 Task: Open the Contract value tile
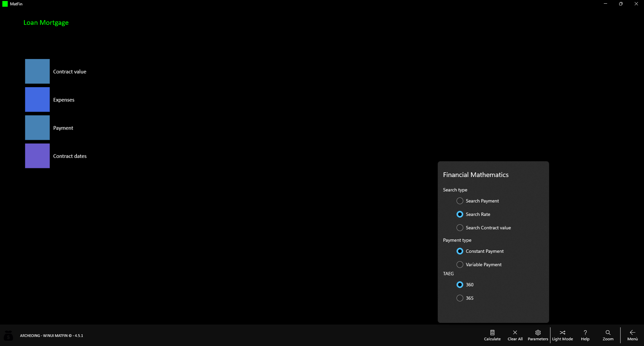tap(37, 71)
